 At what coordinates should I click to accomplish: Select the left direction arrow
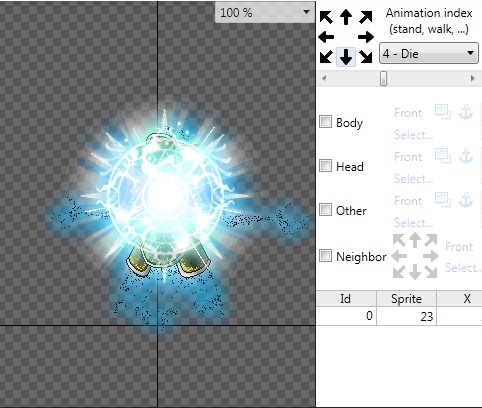click(x=326, y=37)
